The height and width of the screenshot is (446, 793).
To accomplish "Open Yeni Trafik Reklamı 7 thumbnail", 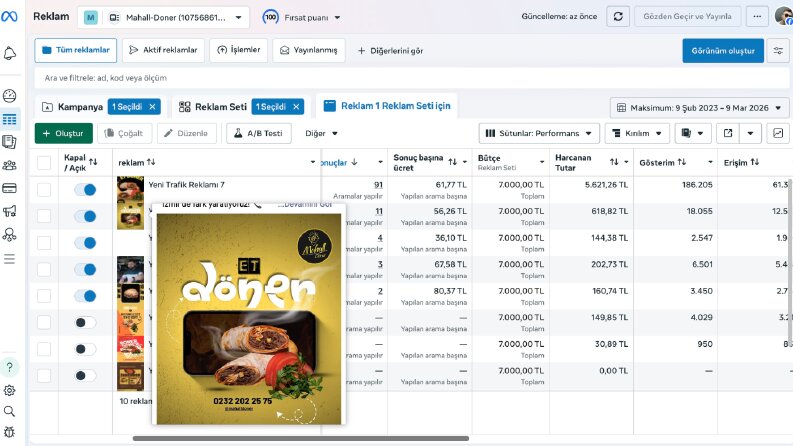I will pos(130,189).
